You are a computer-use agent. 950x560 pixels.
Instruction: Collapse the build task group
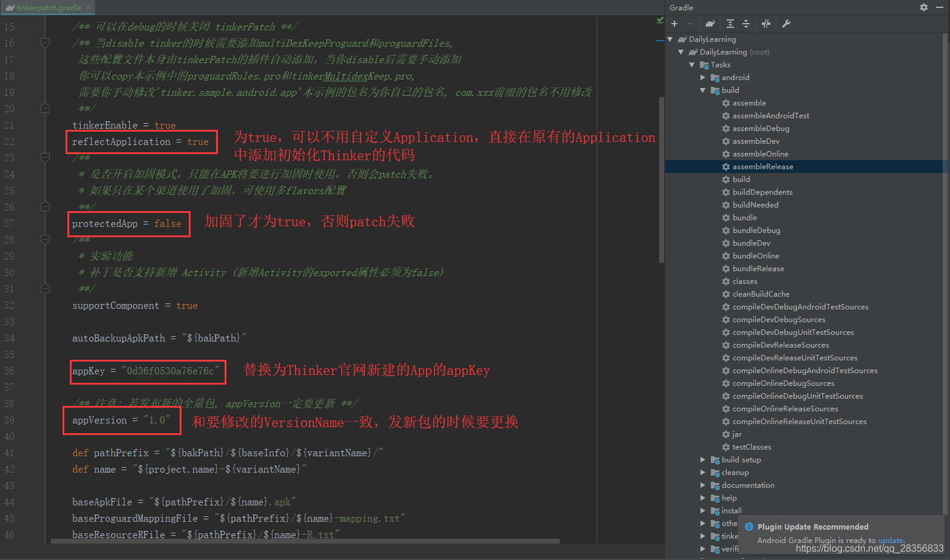coord(703,90)
